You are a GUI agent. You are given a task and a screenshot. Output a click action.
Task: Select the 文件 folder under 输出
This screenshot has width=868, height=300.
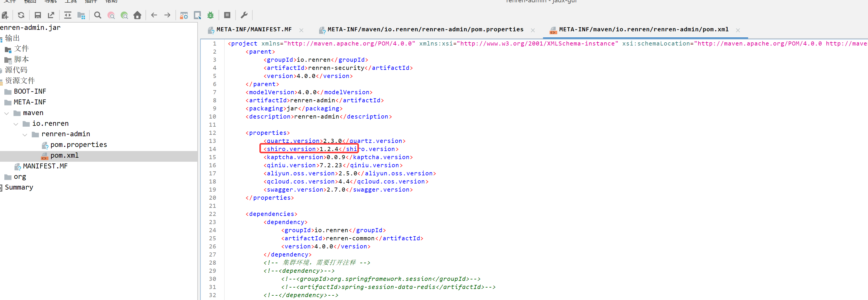point(21,49)
